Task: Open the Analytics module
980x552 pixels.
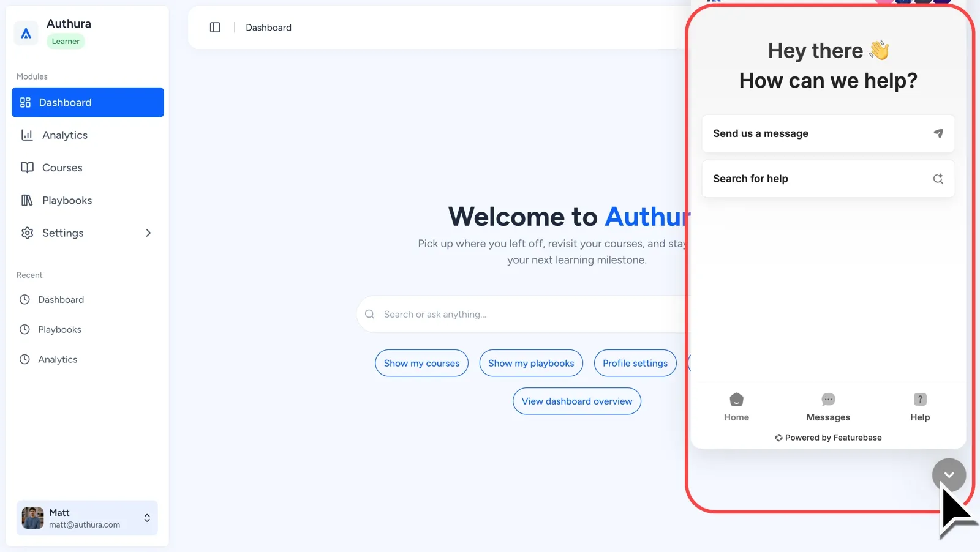Action: [88, 135]
